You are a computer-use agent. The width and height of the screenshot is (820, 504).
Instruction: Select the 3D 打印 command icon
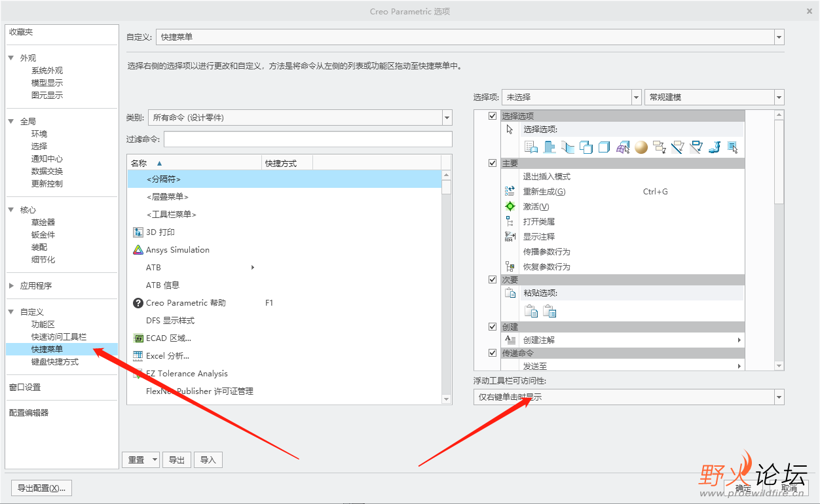(138, 232)
